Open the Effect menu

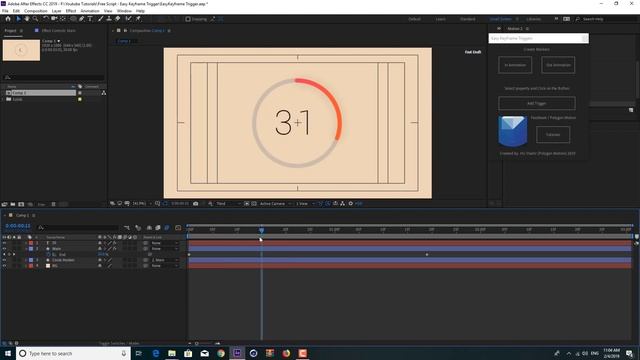(71, 11)
